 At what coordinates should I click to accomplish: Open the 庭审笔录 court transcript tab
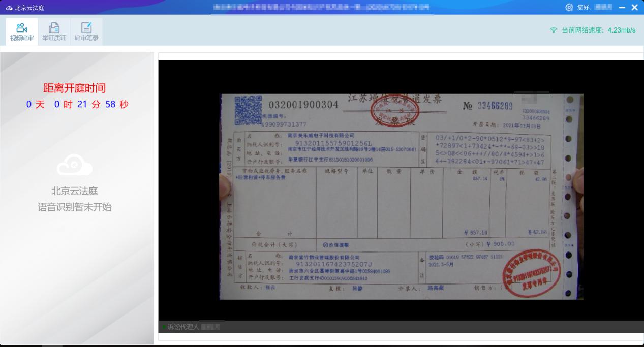86,31
